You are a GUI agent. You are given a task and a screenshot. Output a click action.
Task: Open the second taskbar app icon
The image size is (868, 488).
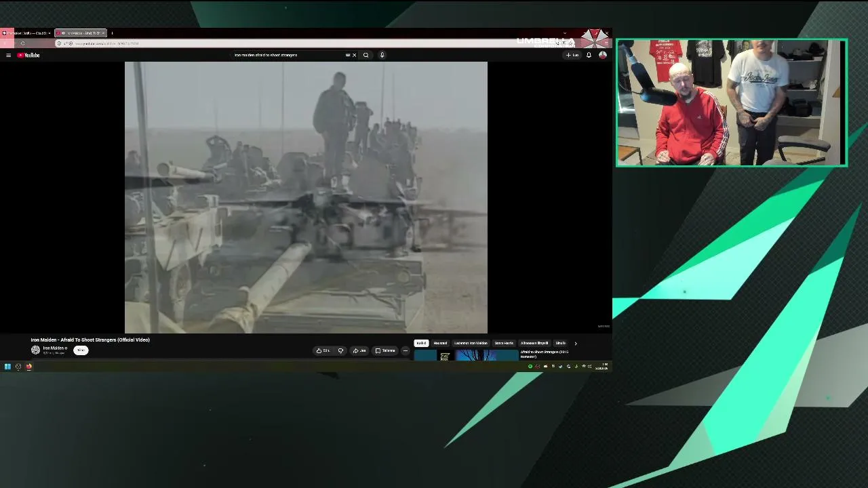[x=18, y=367]
